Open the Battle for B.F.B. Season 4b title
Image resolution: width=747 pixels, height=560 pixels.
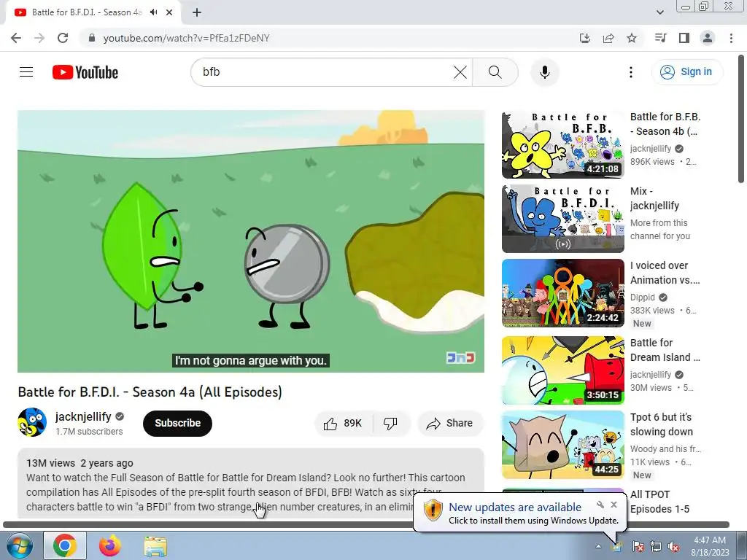point(665,124)
